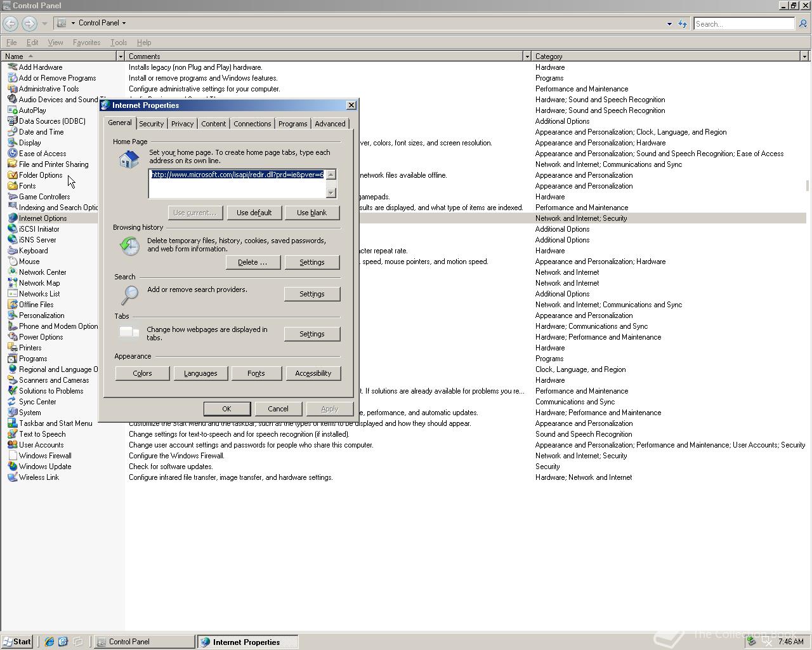Viewport: 812px width, 650px height.
Task: Open the Edit menu
Action: click(32, 43)
